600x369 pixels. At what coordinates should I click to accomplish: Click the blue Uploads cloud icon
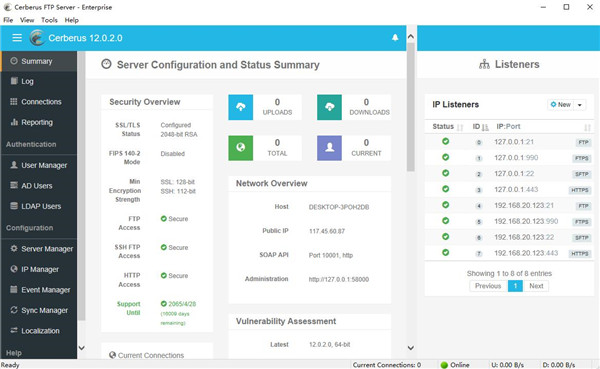[241, 107]
